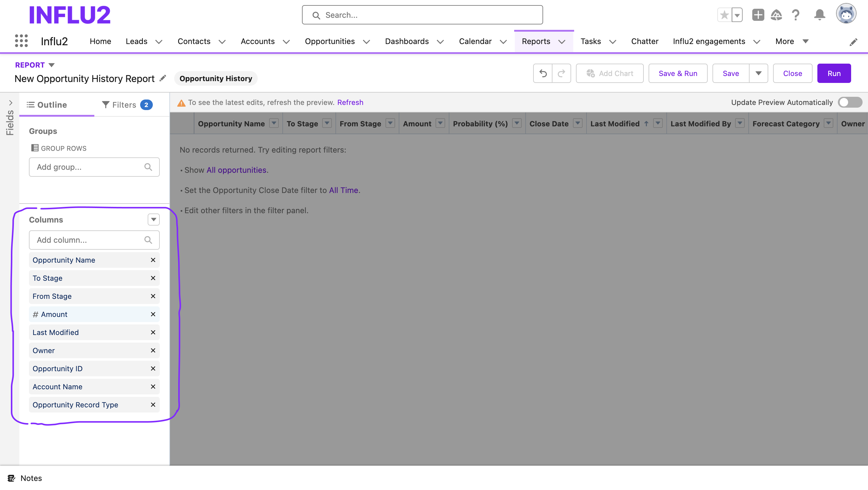The width and height of the screenshot is (868, 490).
Task: Click the favorites star icon
Action: pos(724,15)
